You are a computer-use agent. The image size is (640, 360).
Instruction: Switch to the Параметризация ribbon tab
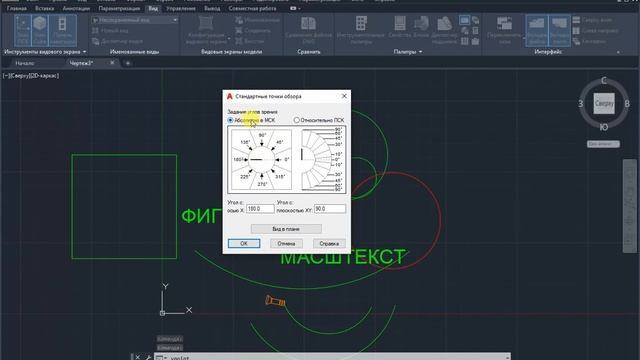[x=119, y=8]
